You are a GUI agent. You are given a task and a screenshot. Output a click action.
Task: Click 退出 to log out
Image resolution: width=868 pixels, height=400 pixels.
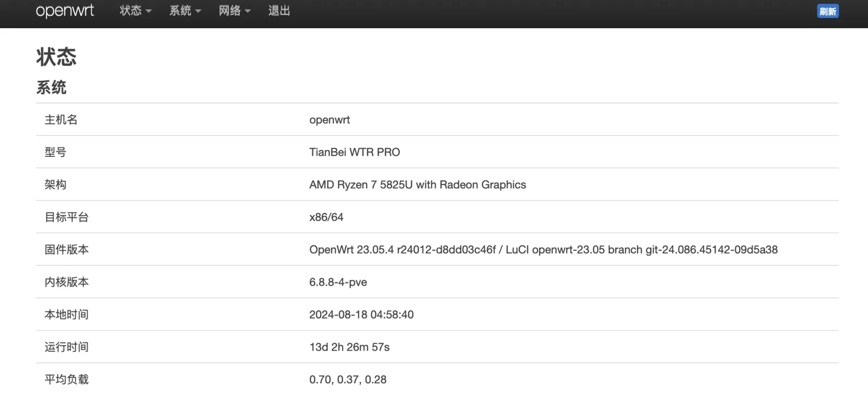click(x=279, y=11)
